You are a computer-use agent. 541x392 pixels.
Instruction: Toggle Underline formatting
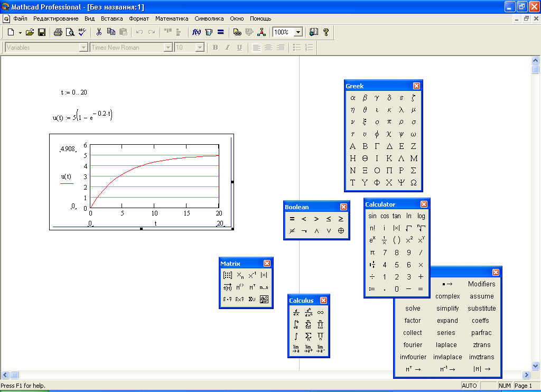click(239, 48)
